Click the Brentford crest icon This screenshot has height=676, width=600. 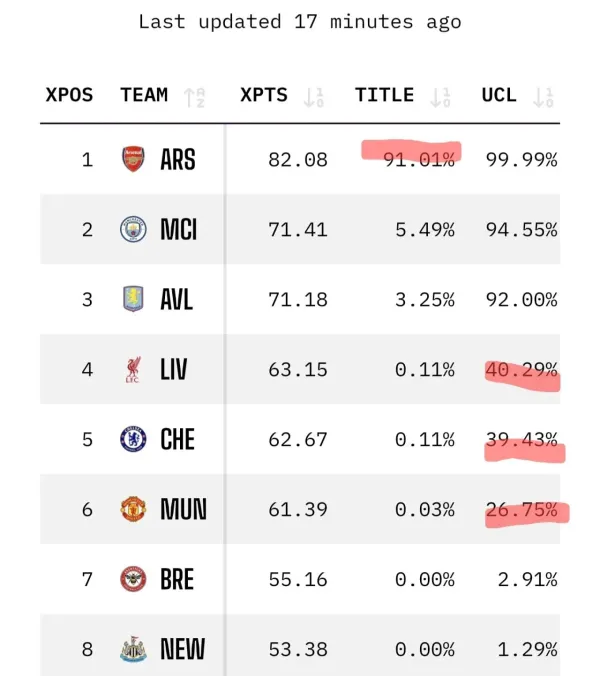pyautogui.click(x=133, y=579)
